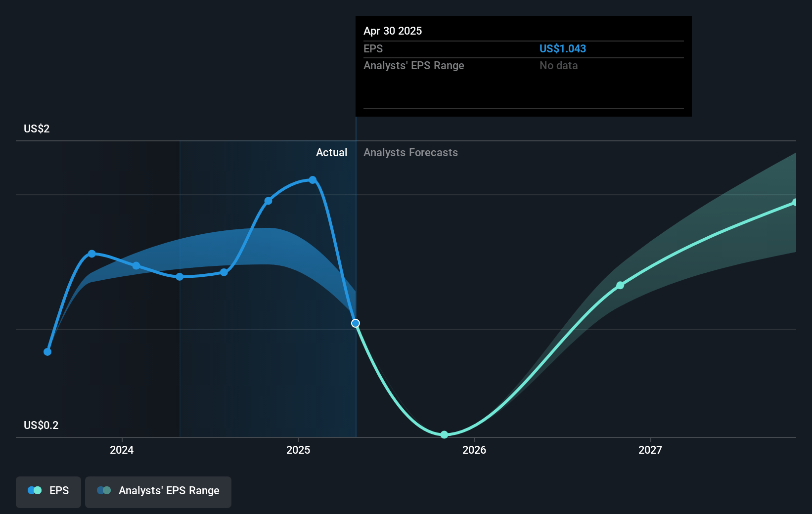The height and width of the screenshot is (514, 812).
Task: Click the earliest EPS data point
Action: coord(47,352)
